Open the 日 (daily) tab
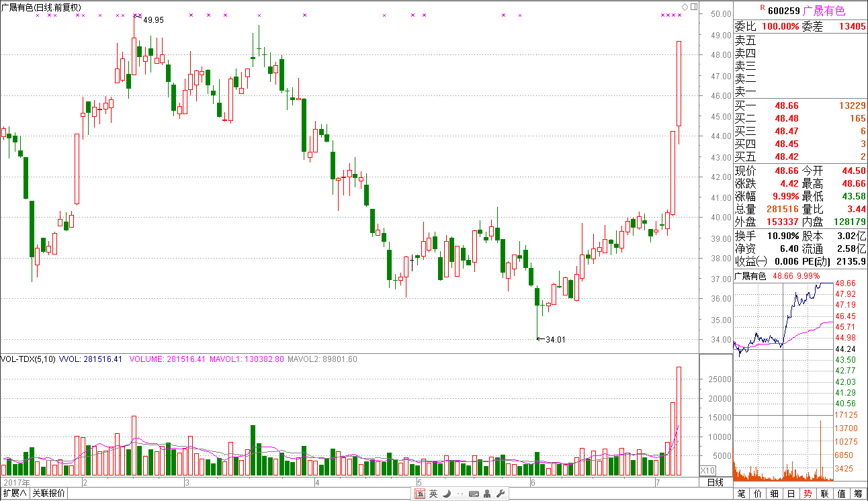The width and height of the screenshot is (868, 501). pyautogui.click(x=792, y=494)
